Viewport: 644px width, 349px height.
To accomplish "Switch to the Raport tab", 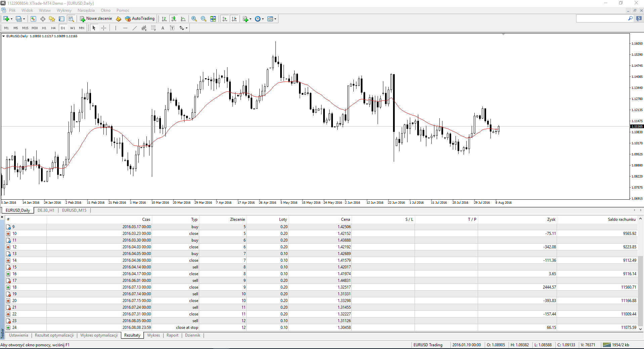I will pos(172,335).
